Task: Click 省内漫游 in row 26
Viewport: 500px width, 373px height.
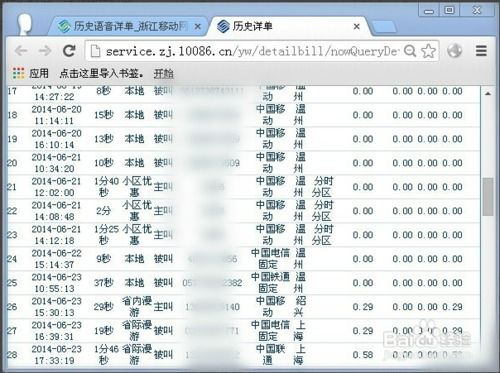Action: [x=137, y=307]
